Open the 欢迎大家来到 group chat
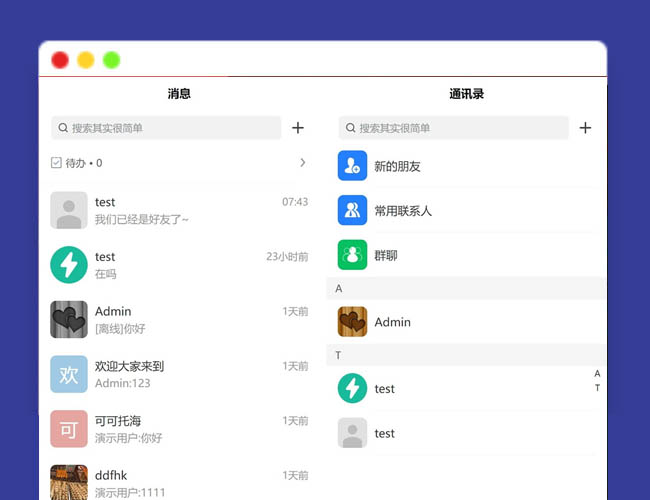 click(129, 366)
